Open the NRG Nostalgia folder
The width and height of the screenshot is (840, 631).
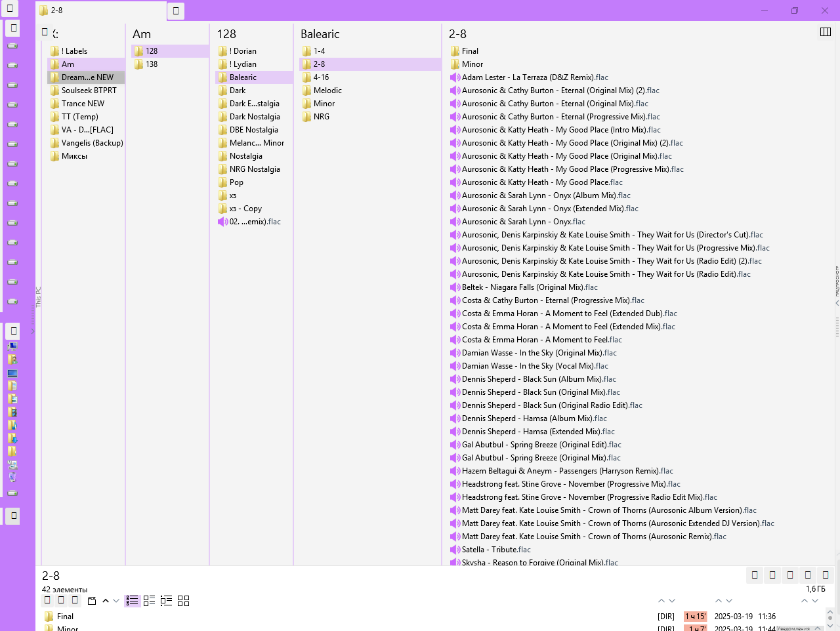point(254,169)
